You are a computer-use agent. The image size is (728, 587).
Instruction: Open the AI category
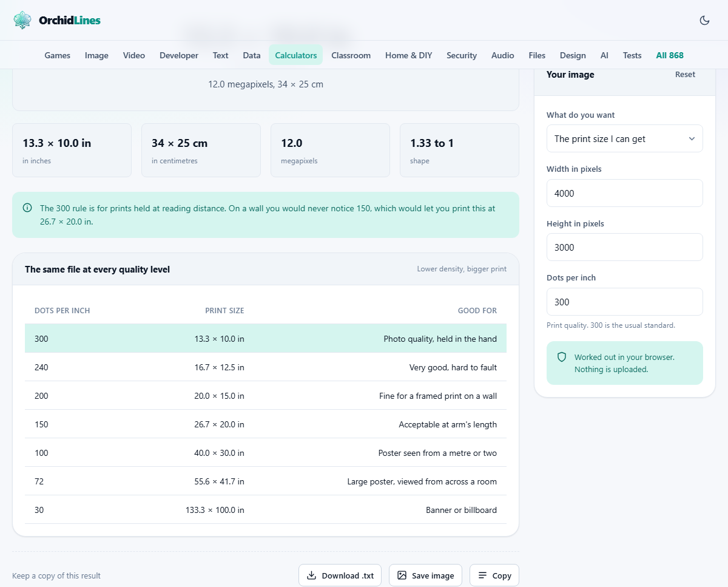click(x=604, y=55)
